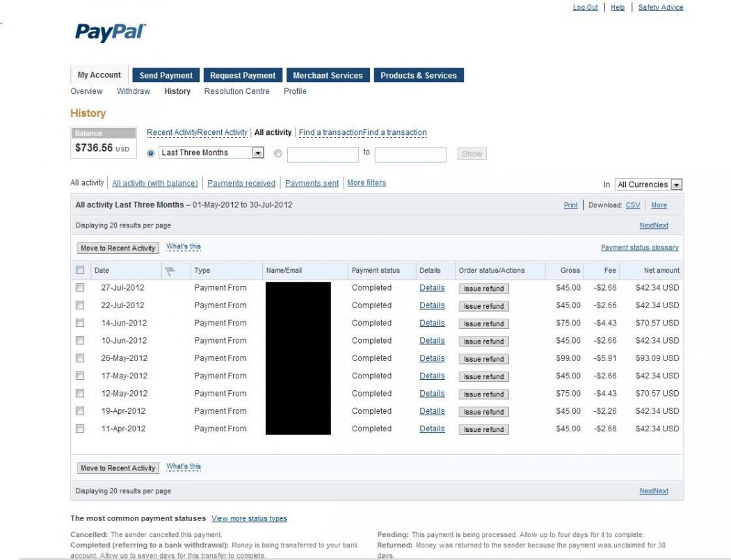Screen dimensions: 731x560
Task: Open the Products & Services tab
Action: (419, 75)
